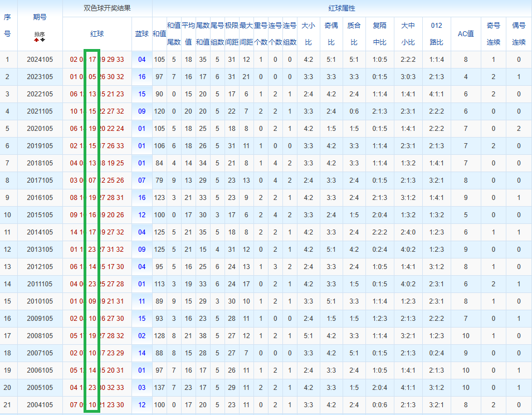Click red ball 17 in row 2024105

[x=92, y=60]
